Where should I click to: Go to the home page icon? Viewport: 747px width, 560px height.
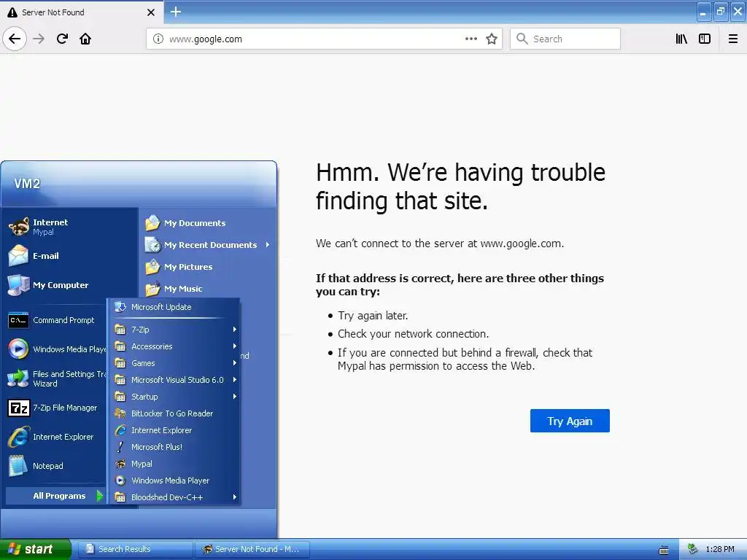85,39
